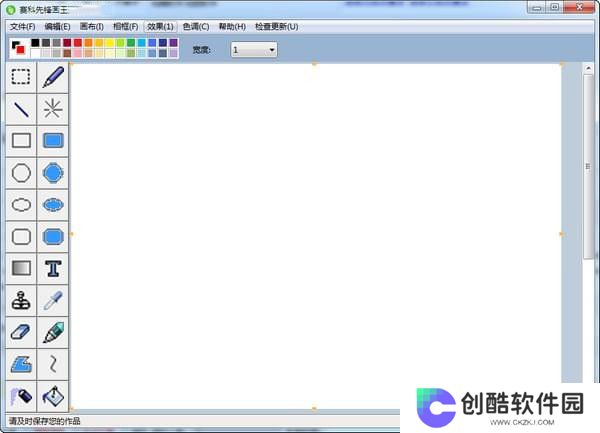Select the straight line tool
Viewport: 600px width, 433px height.
21,109
